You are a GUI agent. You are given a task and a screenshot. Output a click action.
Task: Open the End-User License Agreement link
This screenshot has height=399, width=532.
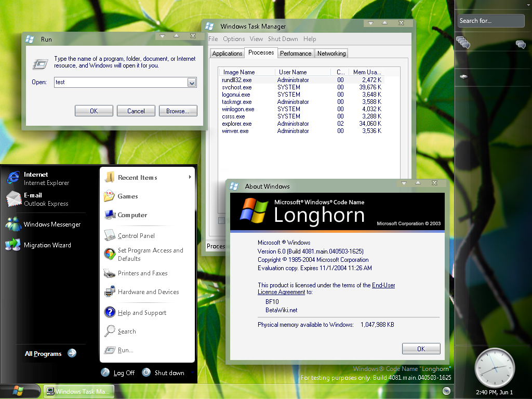383,285
